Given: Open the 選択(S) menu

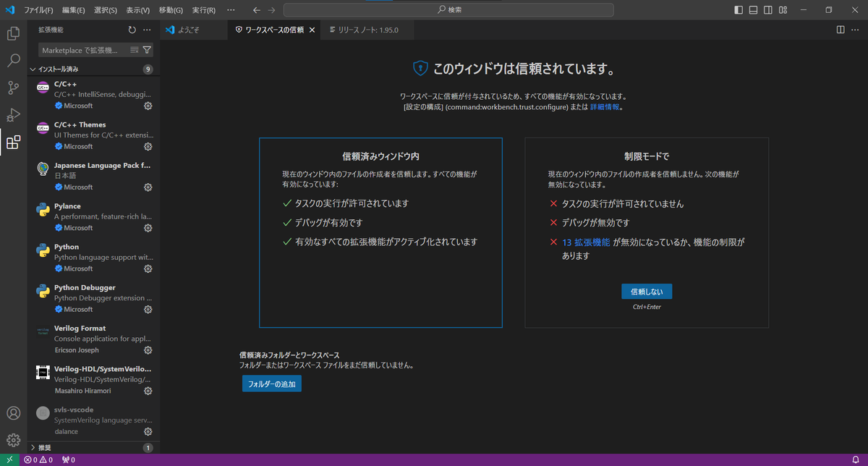Looking at the screenshot, I should 106,10.
